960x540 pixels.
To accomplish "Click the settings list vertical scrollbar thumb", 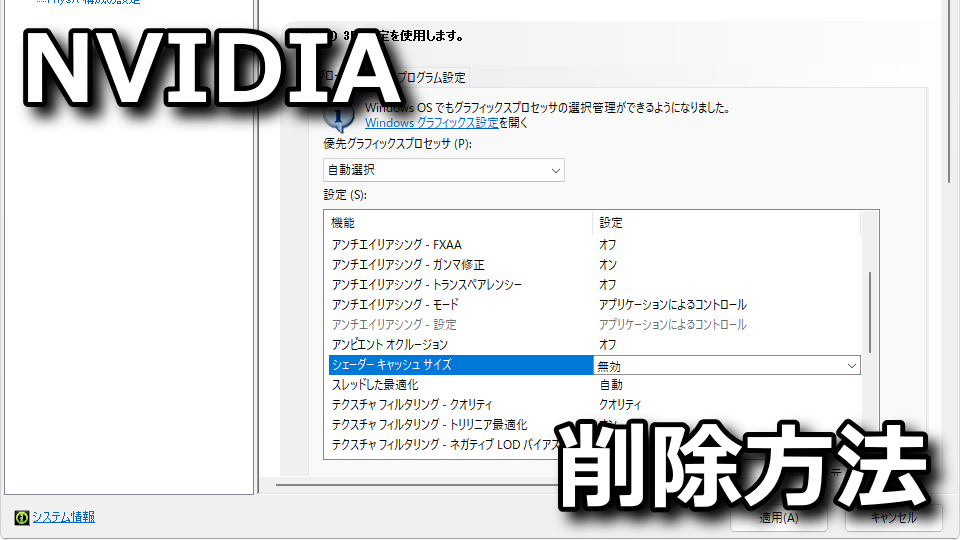I will click(869, 312).
